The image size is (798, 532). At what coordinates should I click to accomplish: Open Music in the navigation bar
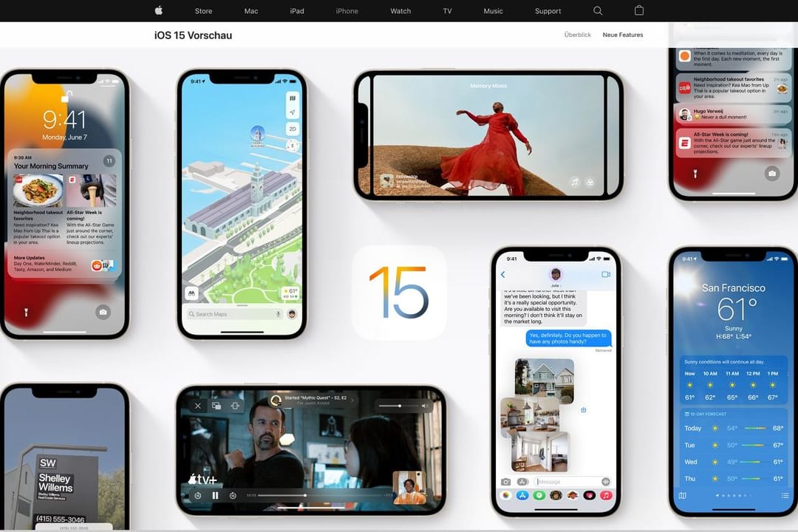coord(493,10)
